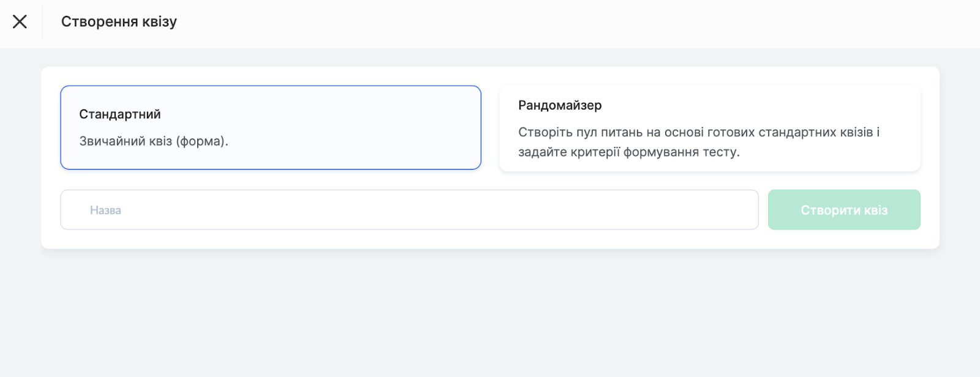Click the Назва placeholder text
Image resolution: width=980 pixels, height=377 pixels.
click(105, 211)
